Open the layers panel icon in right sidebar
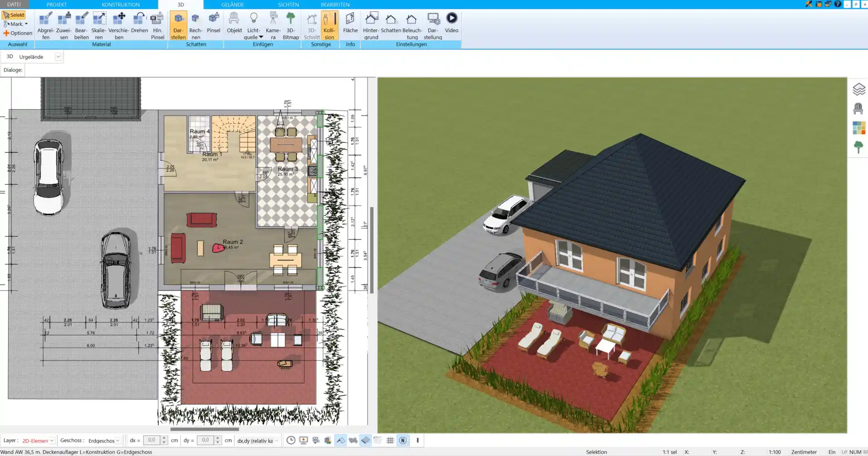 (858, 89)
